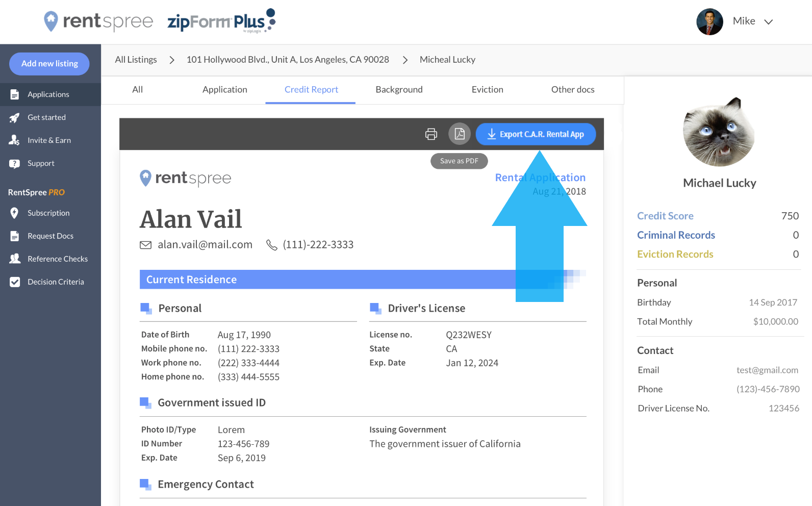This screenshot has height=506, width=812.
Task: Switch to the Background tab
Action: [399, 90]
